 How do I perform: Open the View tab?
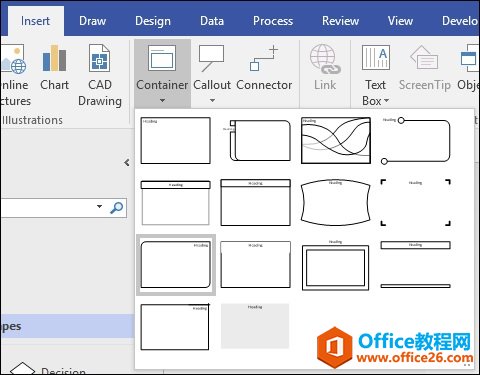[400, 21]
